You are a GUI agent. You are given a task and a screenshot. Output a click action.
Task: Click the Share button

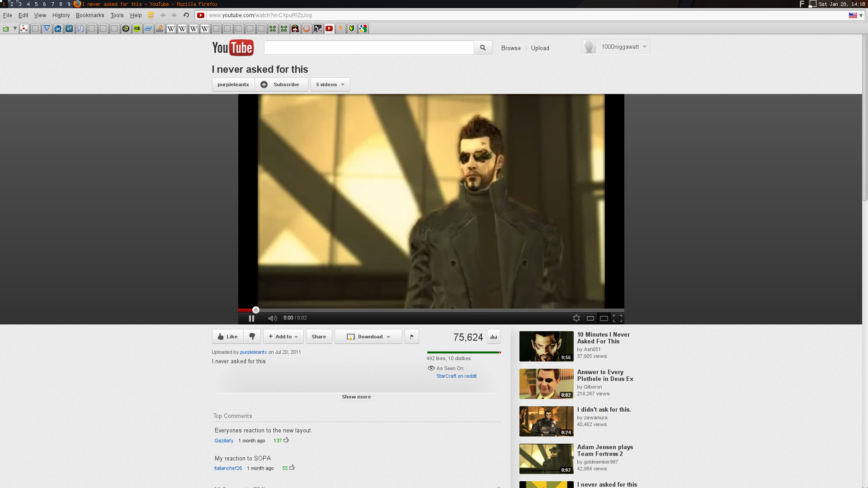point(319,337)
